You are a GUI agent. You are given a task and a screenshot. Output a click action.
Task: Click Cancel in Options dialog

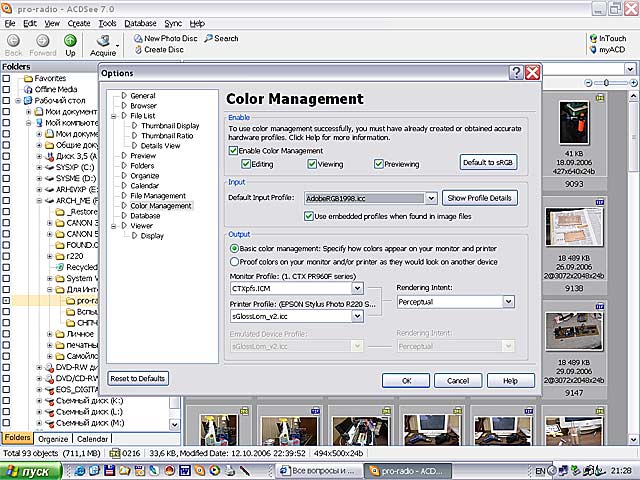pos(458,380)
